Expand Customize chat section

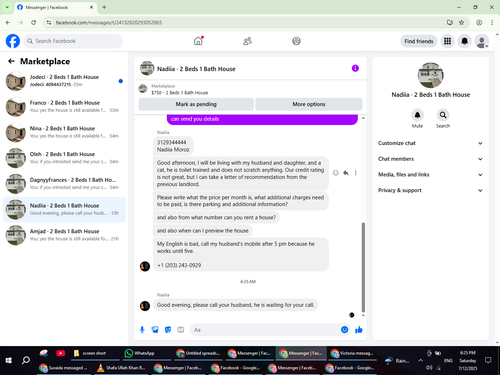pos(430,143)
